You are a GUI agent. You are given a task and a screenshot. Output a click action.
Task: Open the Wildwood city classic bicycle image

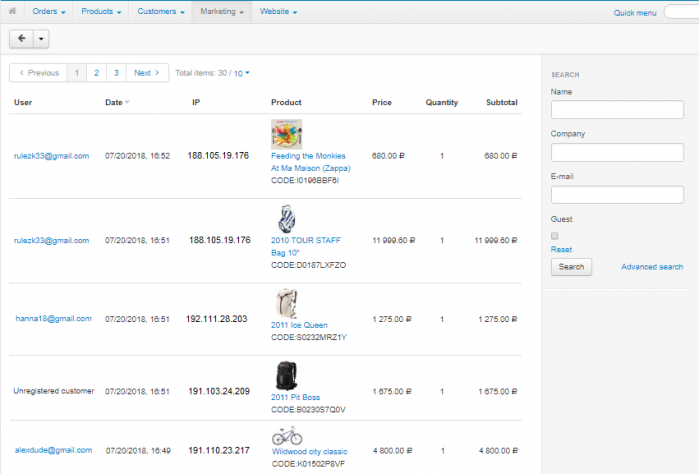[x=287, y=436]
